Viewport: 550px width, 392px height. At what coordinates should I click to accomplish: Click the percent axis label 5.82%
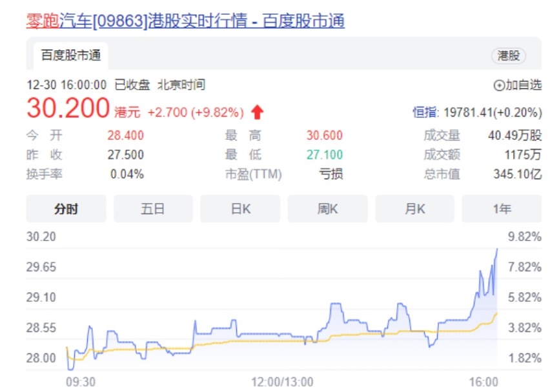pyautogui.click(x=524, y=297)
